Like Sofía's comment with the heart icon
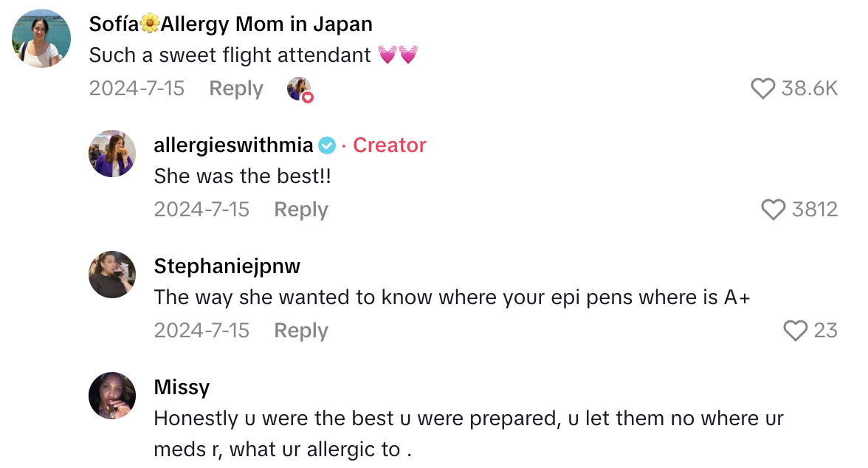The image size is (868, 468). pyautogui.click(x=763, y=89)
